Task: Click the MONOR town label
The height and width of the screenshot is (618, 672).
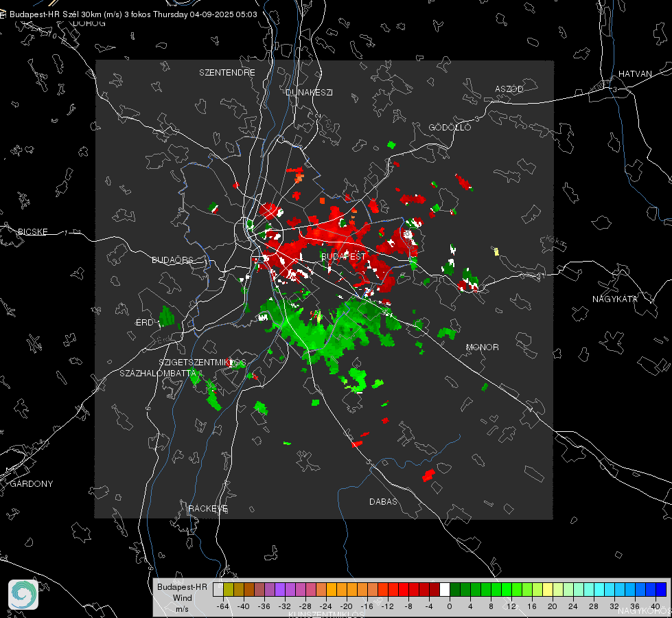Action: point(482,347)
